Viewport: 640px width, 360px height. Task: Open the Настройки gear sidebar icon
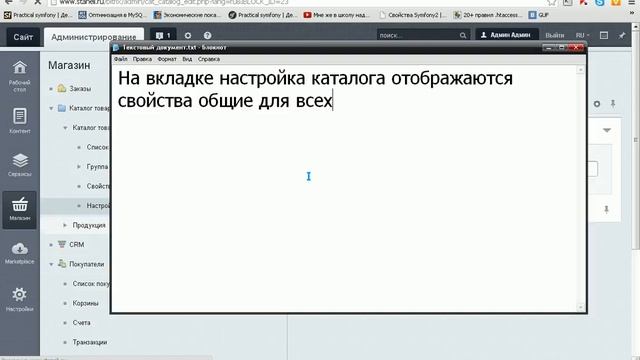(x=20, y=299)
